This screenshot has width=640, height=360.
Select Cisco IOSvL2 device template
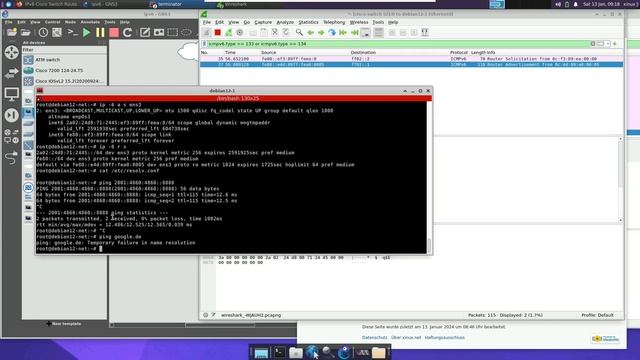tap(64, 81)
